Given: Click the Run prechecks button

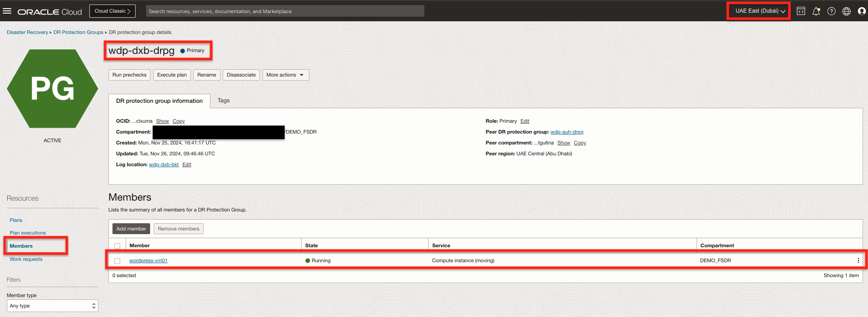Looking at the screenshot, I should (x=129, y=75).
